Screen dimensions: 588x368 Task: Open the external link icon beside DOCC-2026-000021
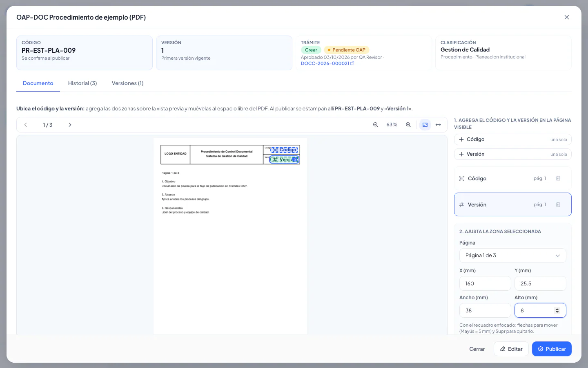click(x=352, y=63)
